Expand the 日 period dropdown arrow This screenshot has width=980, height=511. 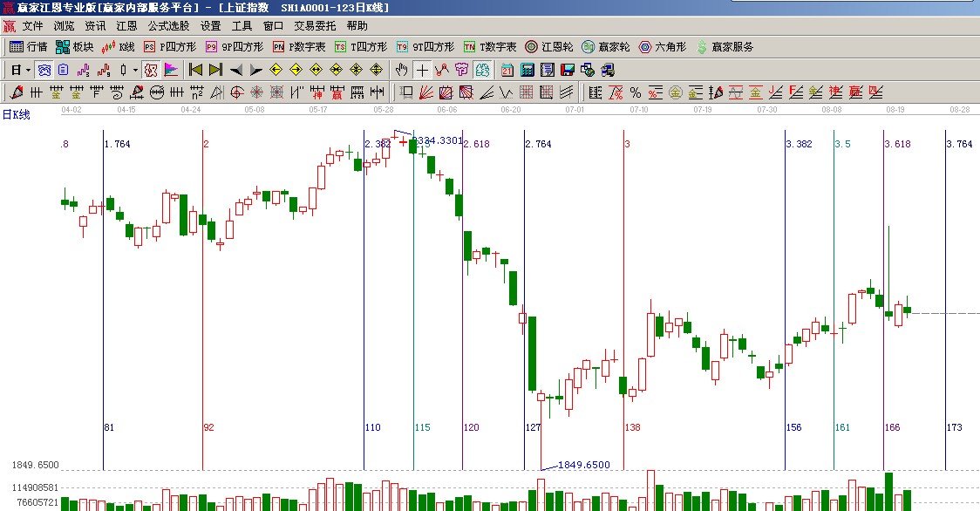(x=28, y=70)
